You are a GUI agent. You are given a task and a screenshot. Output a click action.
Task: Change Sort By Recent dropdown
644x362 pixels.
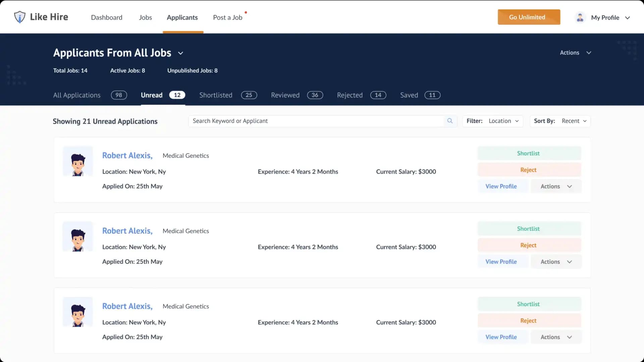(574, 121)
